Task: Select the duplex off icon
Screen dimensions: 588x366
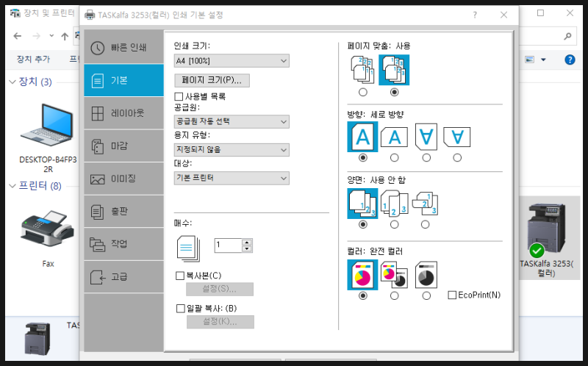Action: pyautogui.click(x=362, y=204)
